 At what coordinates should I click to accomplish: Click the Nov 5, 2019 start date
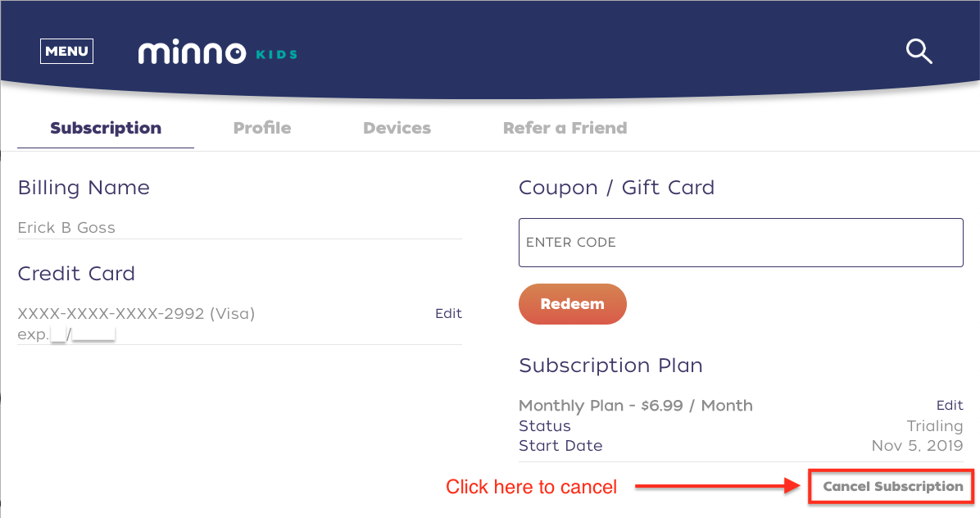pos(917,446)
